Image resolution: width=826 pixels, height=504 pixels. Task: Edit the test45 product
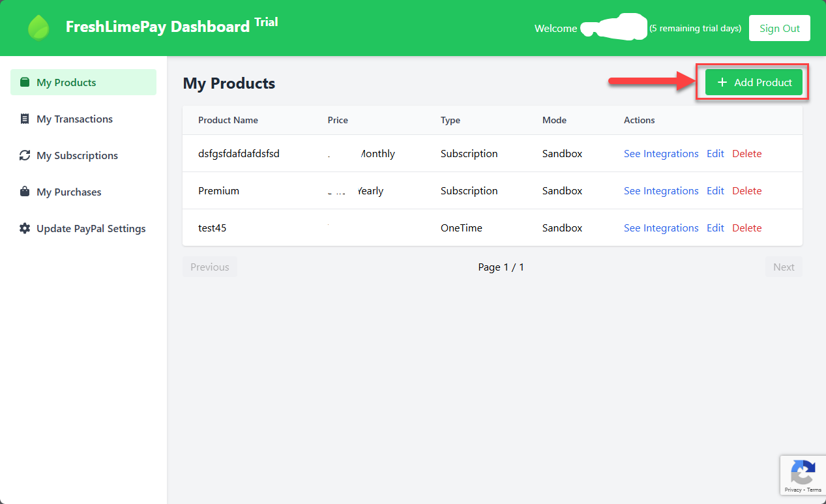click(715, 228)
